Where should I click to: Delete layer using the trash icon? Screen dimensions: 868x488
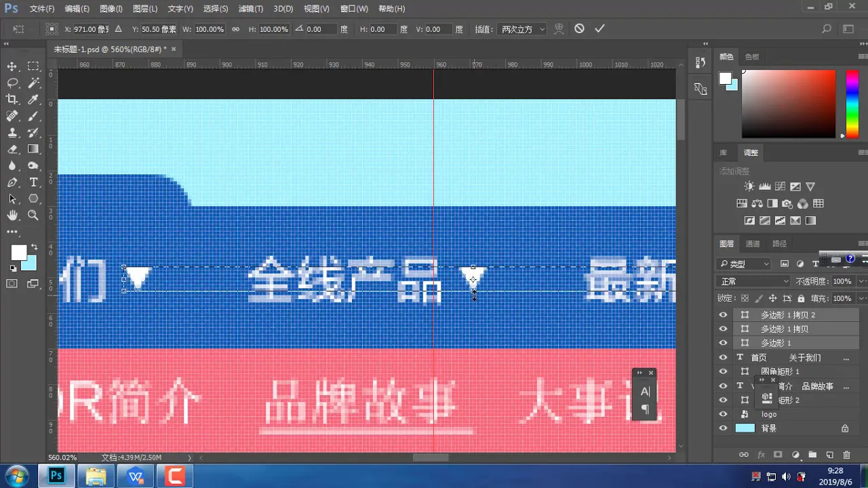coord(846,455)
